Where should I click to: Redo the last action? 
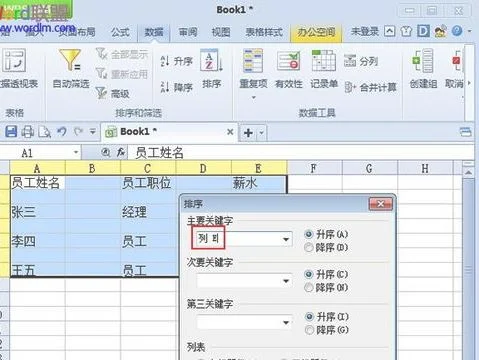(78, 132)
